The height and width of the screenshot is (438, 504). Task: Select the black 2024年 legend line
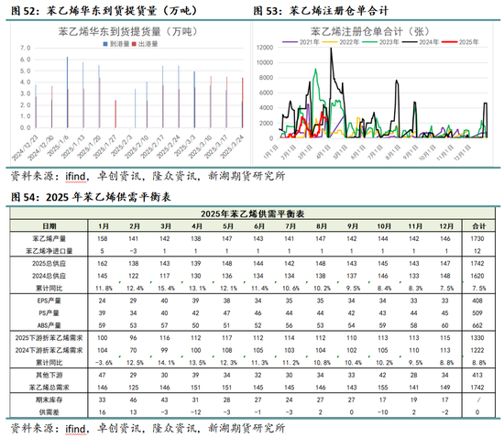[410, 42]
